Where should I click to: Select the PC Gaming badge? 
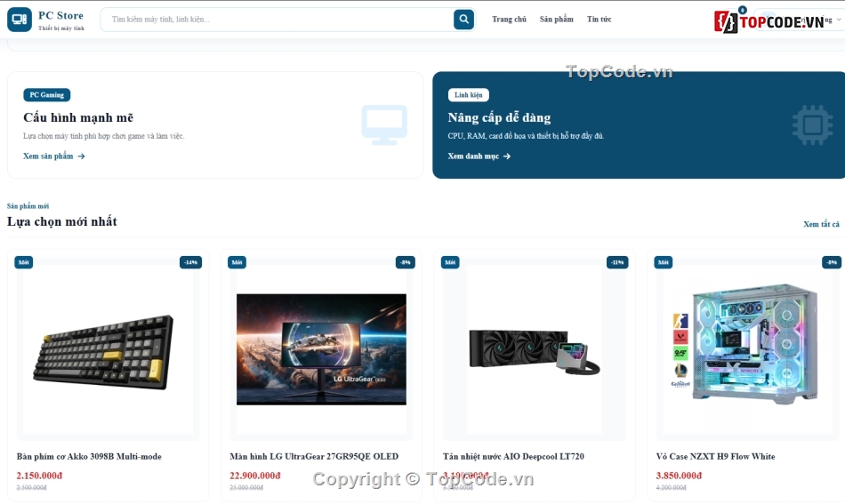47,95
